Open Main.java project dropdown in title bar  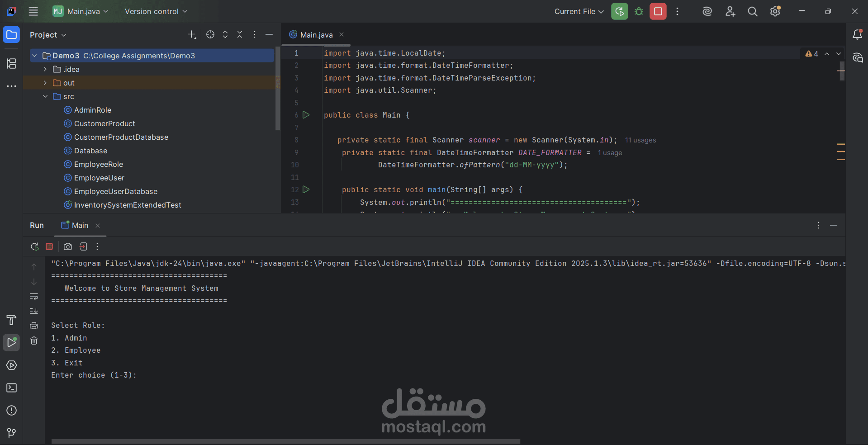click(81, 11)
